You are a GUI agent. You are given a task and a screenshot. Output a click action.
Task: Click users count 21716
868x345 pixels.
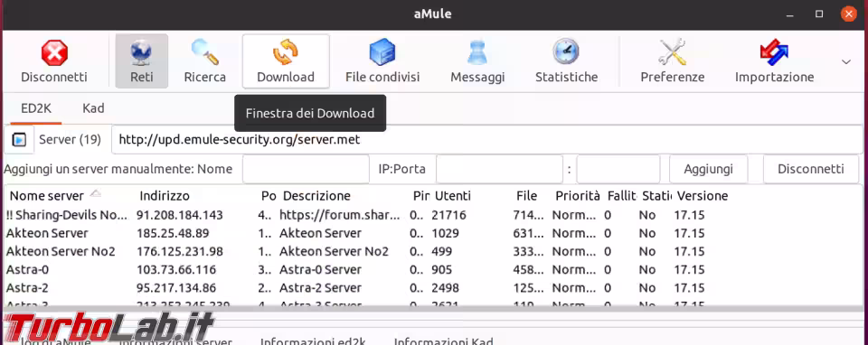tap(448, 215)
